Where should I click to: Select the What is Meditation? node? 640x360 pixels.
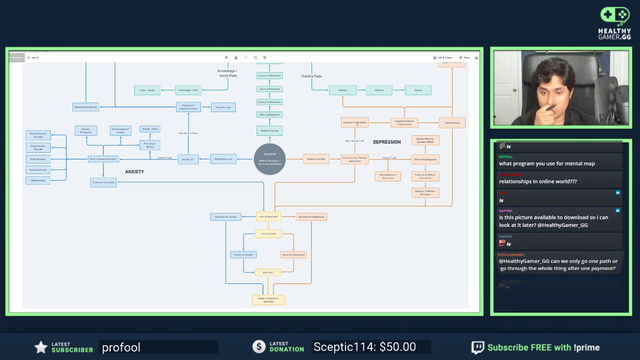tap(269, 115)
